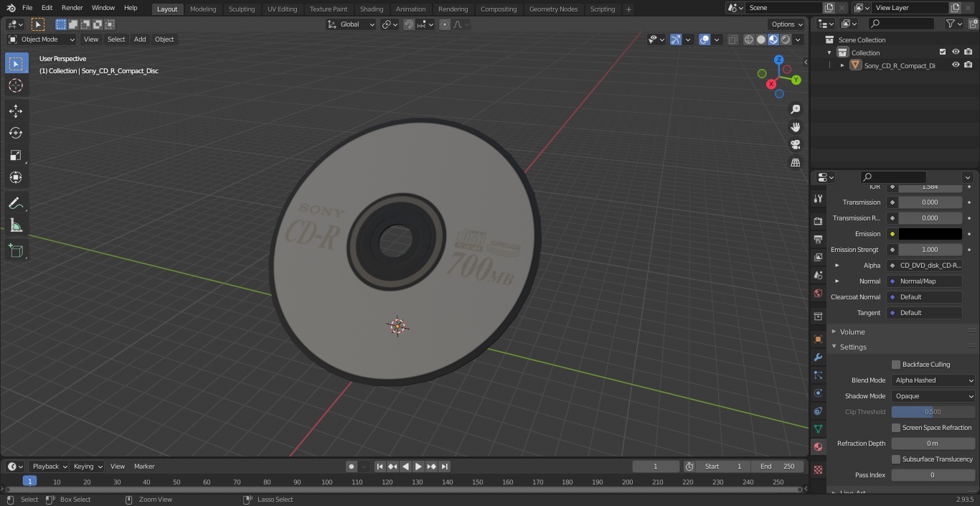
Task: Select the Add Cube tool
Action: 16,251
